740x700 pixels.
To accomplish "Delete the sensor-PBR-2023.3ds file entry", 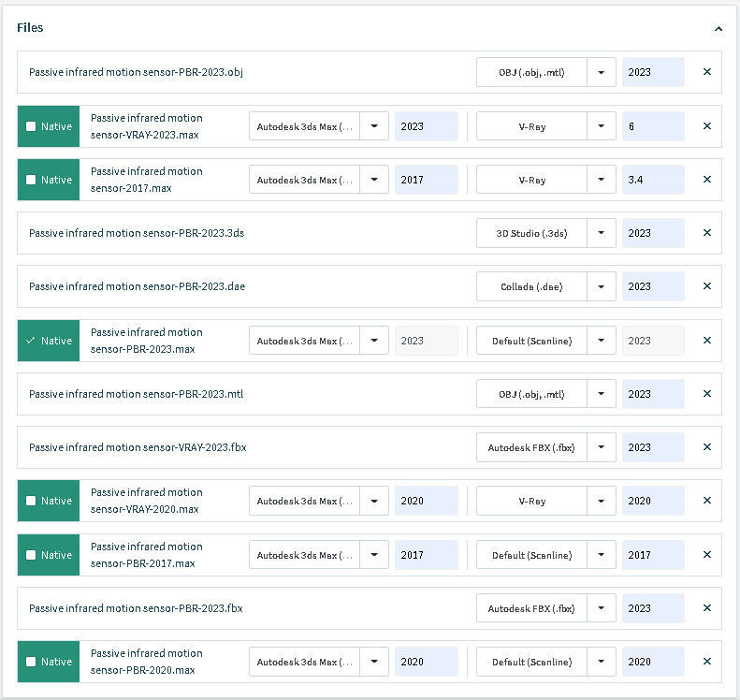I will 706,233.
